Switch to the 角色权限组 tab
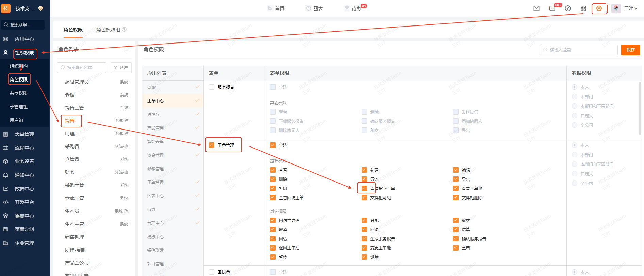 (x=108, y=30)
